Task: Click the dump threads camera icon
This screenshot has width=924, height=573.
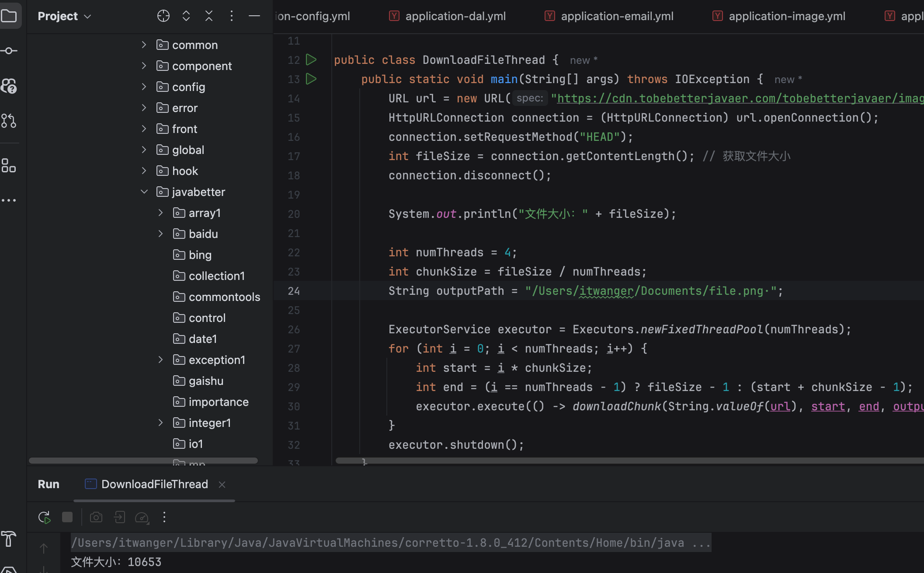Action: (96, 517)
